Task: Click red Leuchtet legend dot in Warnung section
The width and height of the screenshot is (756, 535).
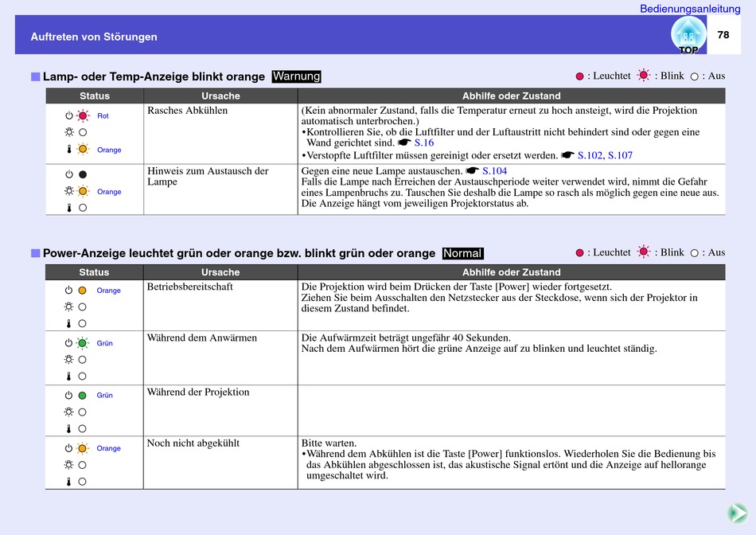Action: 579,76
